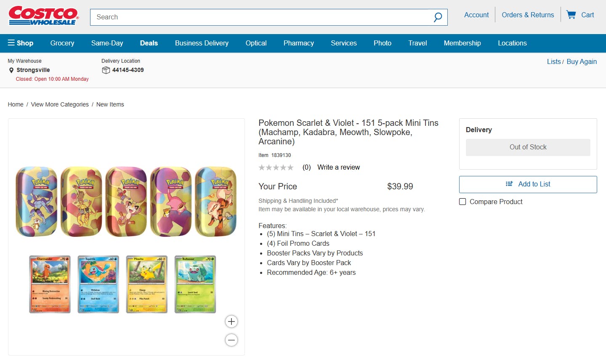Open the Deals menu item
This screenshot has height=364, width=606.
(149, 43)
